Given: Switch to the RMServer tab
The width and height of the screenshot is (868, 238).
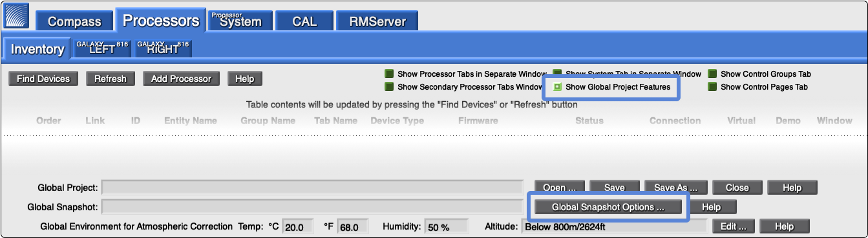Looking at the screenshot, I should pos(377,21).
